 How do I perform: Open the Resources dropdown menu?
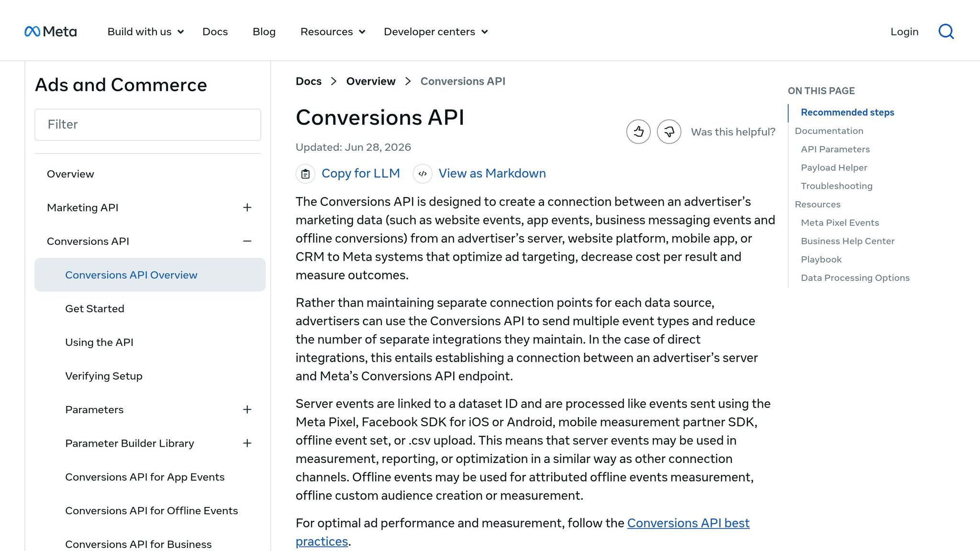pyautogui.click(x=333, y=32)
